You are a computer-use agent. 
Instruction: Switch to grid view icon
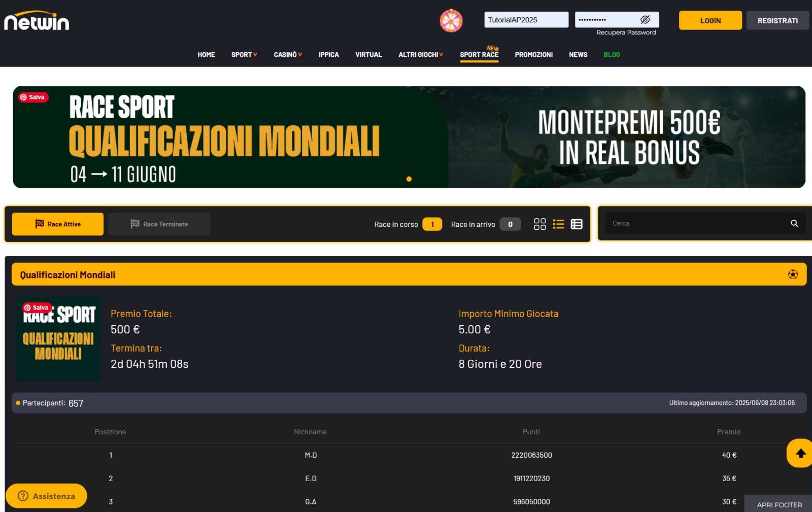540,224
